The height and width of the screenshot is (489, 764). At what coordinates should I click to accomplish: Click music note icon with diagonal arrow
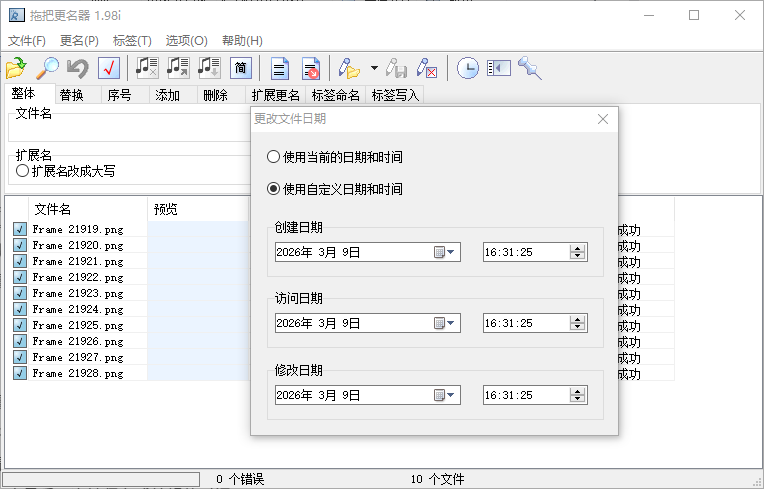pyautogui.click(x=178, y=68)
